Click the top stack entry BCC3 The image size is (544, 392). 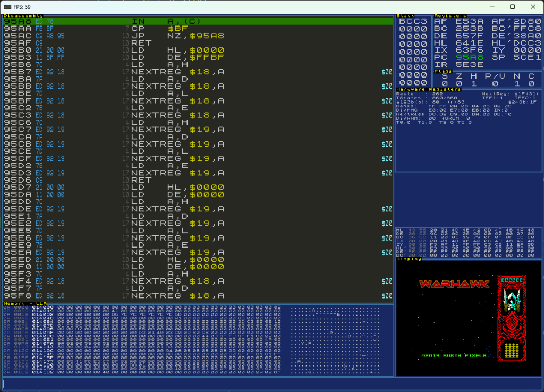tap(413, 21)
